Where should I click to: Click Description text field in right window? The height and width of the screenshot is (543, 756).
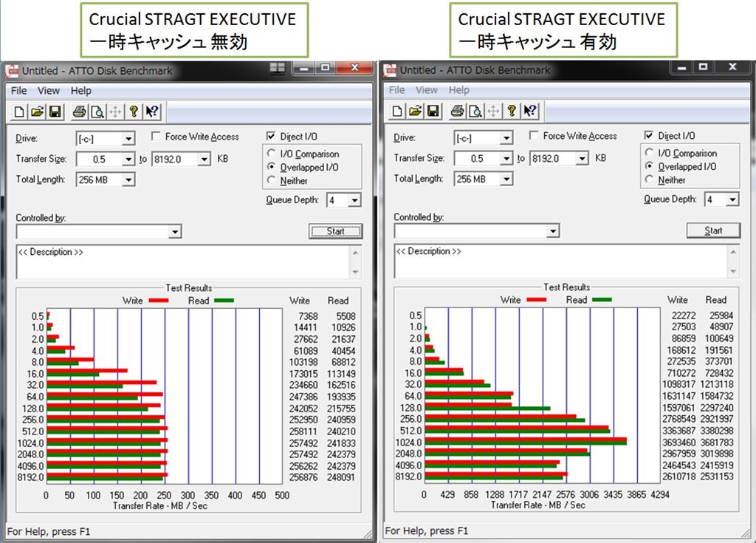(x=561, y=261)
